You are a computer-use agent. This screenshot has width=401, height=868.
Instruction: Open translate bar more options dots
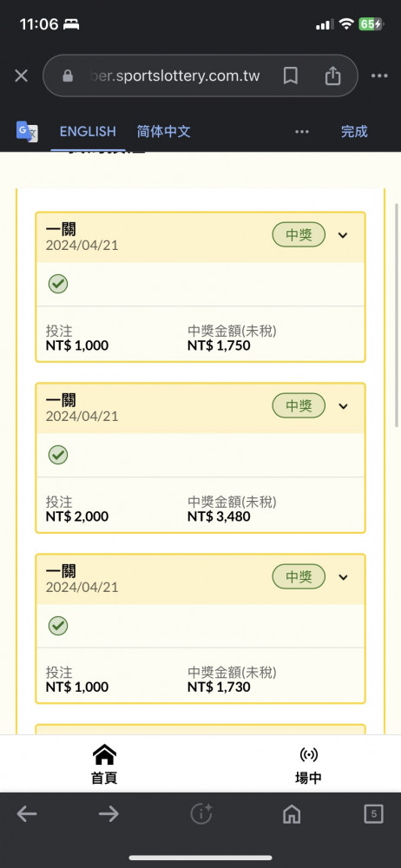302,132
